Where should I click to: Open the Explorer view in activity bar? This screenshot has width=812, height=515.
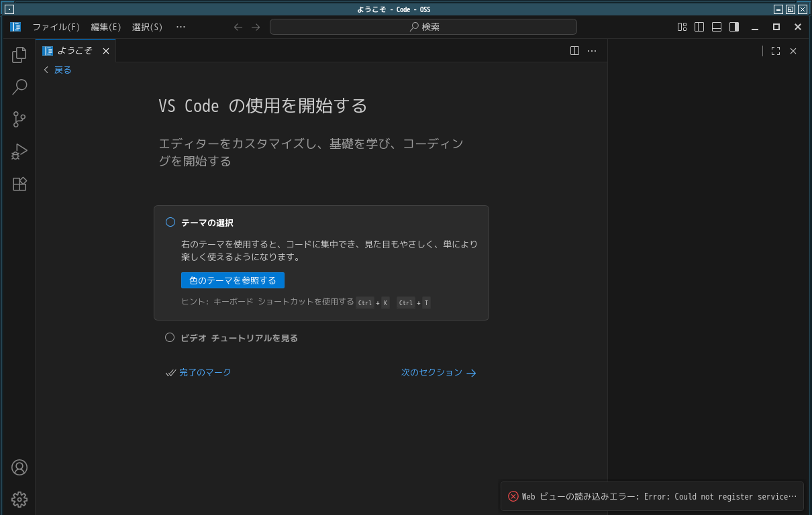(x=19, y=55)
